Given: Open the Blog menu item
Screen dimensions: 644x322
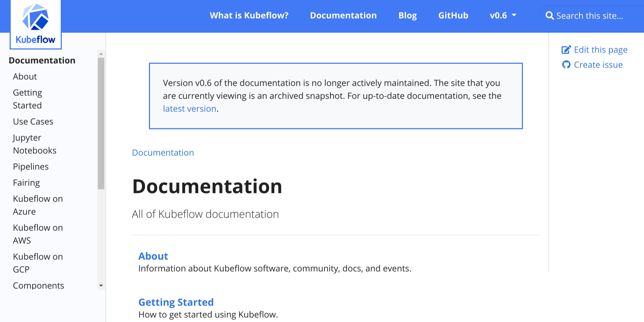Looking at the screenshot, I should coord(407,15).
